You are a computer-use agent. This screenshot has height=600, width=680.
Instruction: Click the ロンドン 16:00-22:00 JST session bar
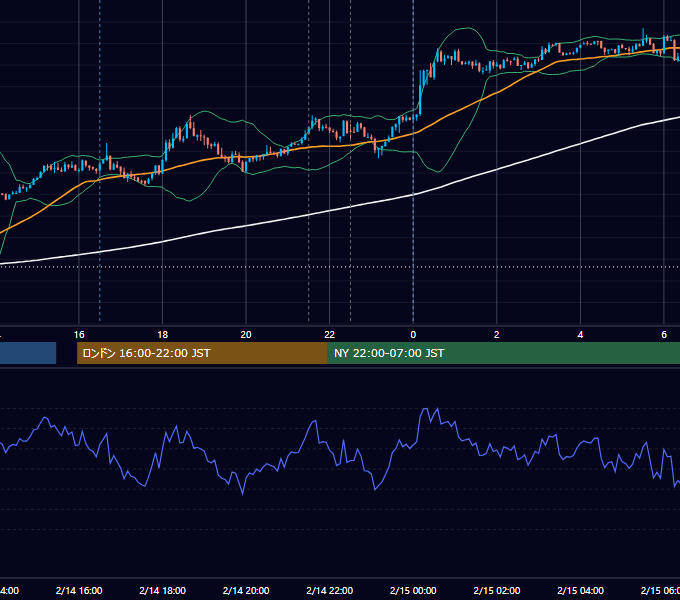coord(202,353)
